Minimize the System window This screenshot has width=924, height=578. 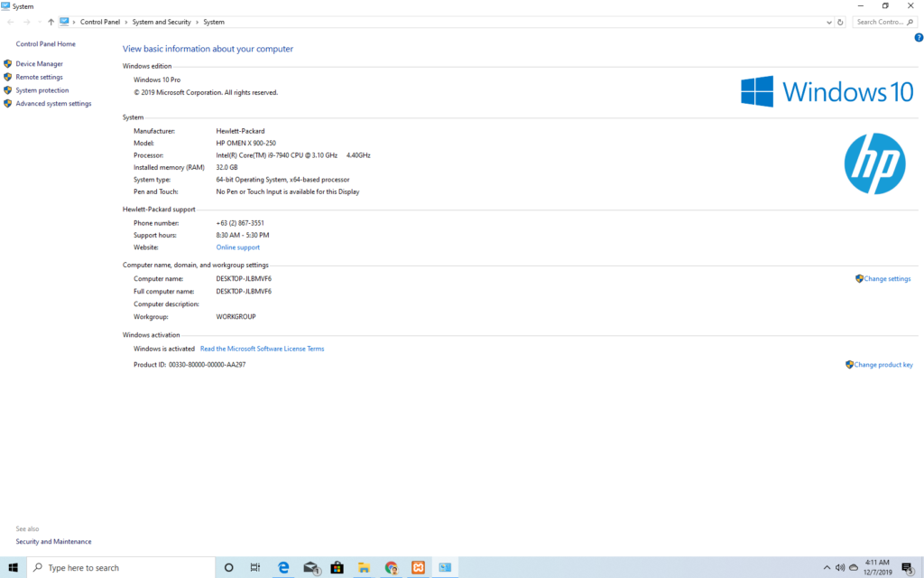point(860,6)
